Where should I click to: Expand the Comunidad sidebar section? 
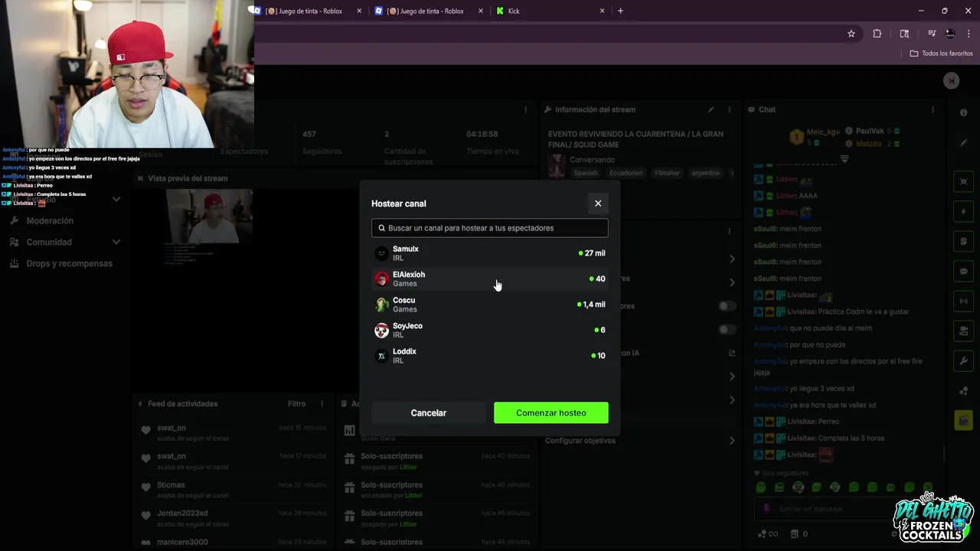coord(116,242)
